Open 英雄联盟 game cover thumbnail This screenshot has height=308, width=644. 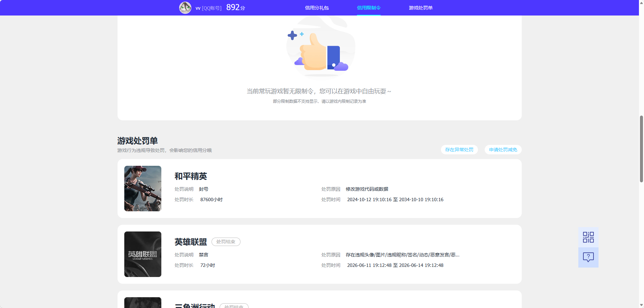pos(143,254)
